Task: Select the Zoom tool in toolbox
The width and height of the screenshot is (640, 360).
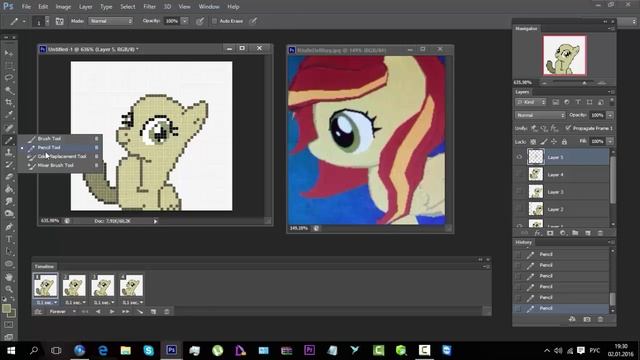Action: click(x=9, y=289)
